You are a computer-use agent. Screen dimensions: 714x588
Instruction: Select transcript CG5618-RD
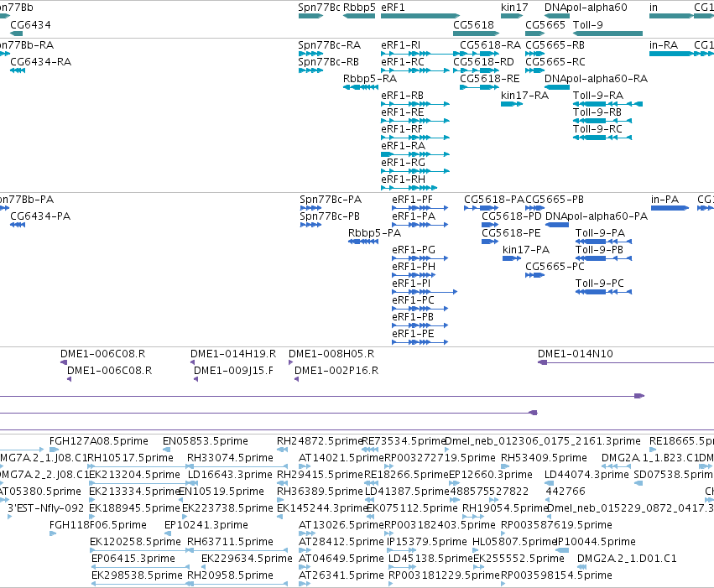click(483, 61)
